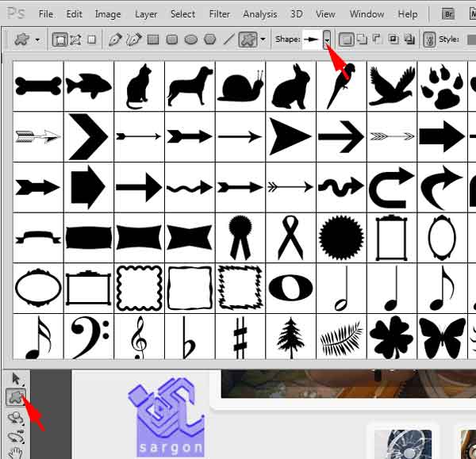Expand geometry options arrow beside Custom Shape
Image resolution: width=476 pixels, height=459 pixels.
[263, 40]
